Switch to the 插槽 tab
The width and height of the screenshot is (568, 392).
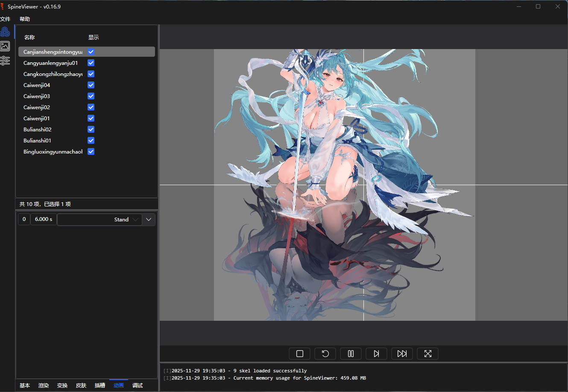100,385
